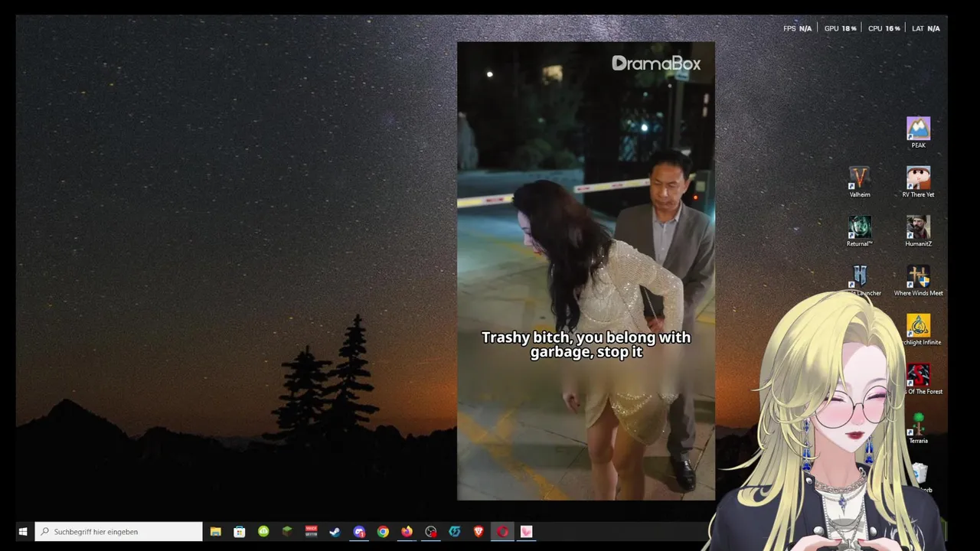This screenshot has width=980, height=551.
Task: Click the GPU 18% overlay readout
Action: [840, 28]
